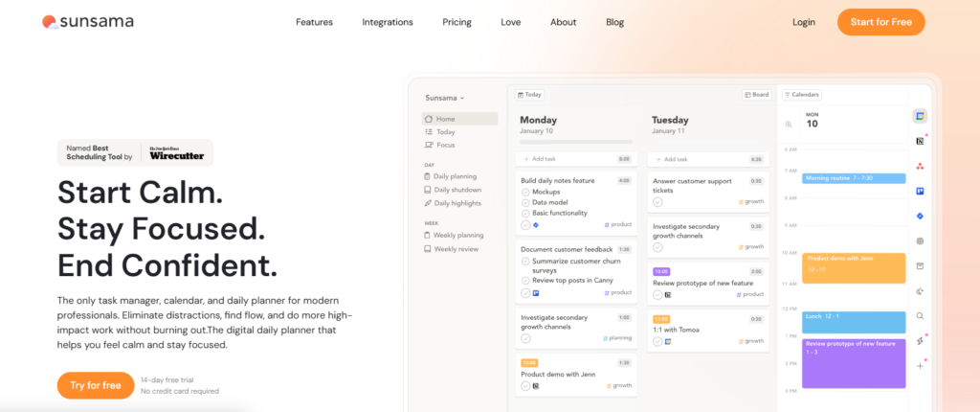
Task: Open Google Calendar icon in right sidebar
Action: click(x=920, y=115)
